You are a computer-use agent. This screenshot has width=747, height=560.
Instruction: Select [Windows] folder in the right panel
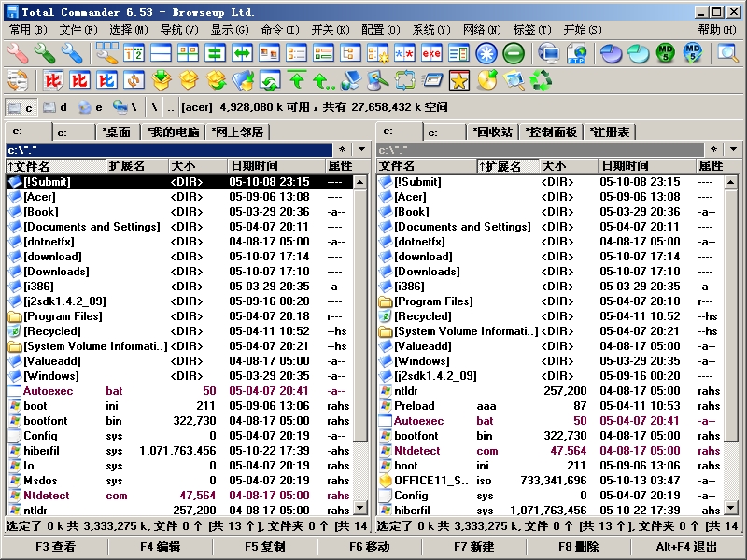551,361
